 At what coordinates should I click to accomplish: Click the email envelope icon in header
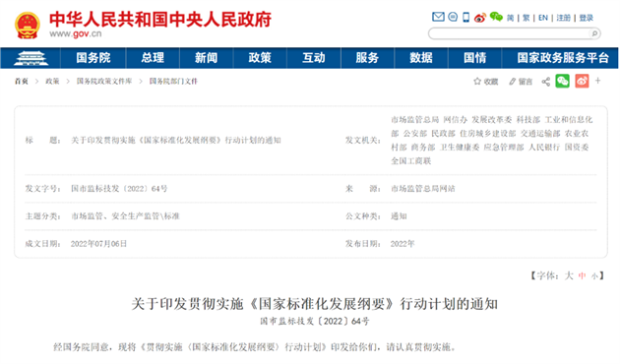[x=438, y=17]
